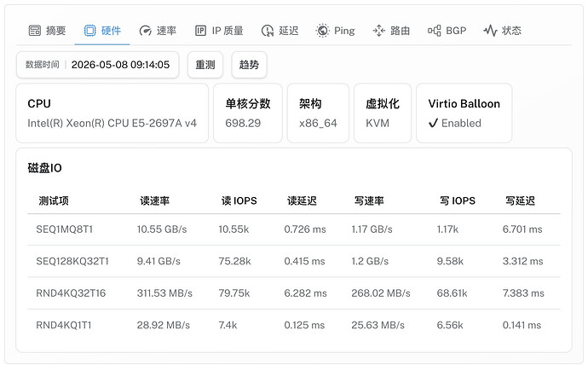Click the 速率 speed gauge icon
Viewport: 588px width, 365px height.
coord(145,31)
